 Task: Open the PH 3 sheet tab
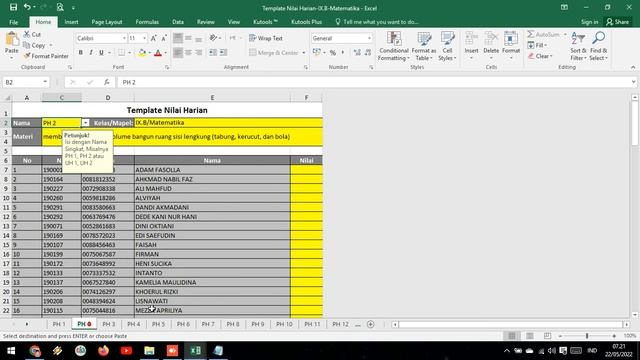click(109, 324)
